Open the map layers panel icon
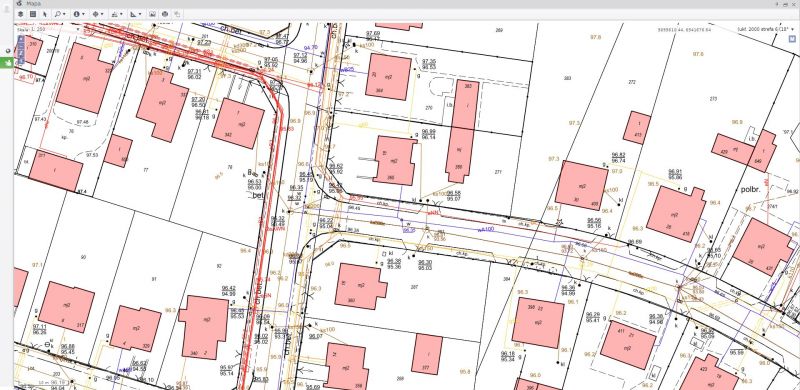Viewport: 800px width, 390px height. coord(20,14)
